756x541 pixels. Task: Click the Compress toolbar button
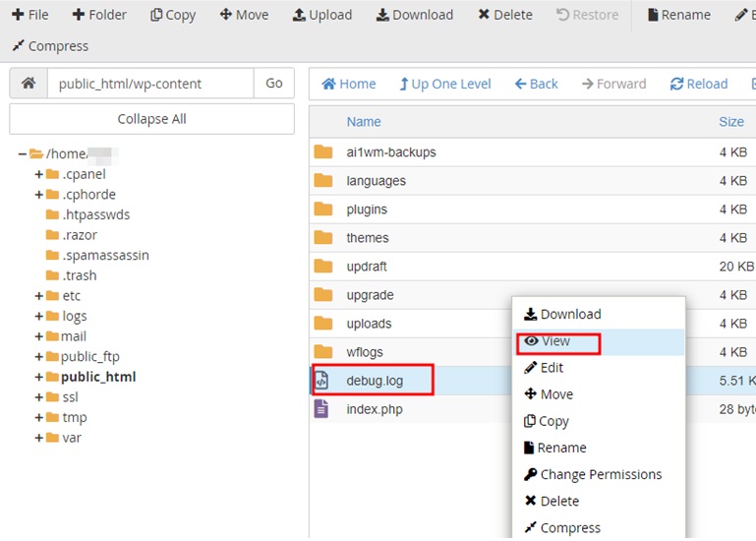[50, 46]
